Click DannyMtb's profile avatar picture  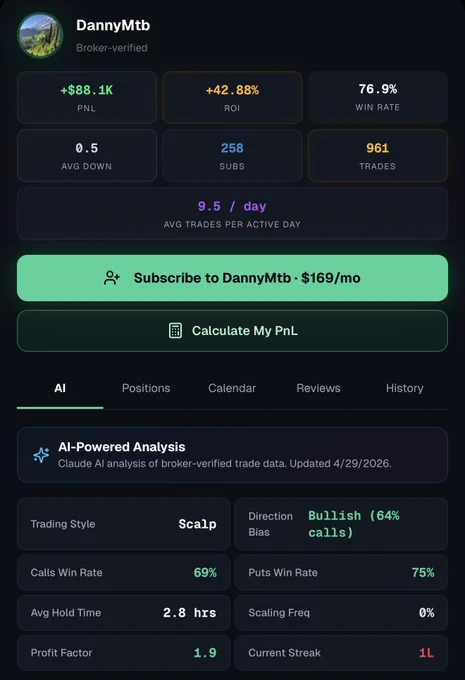click(40, 35)
